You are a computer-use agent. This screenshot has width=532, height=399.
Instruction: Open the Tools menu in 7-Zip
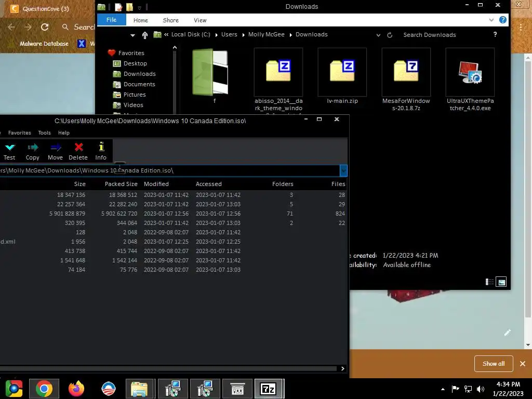(45, 132)
